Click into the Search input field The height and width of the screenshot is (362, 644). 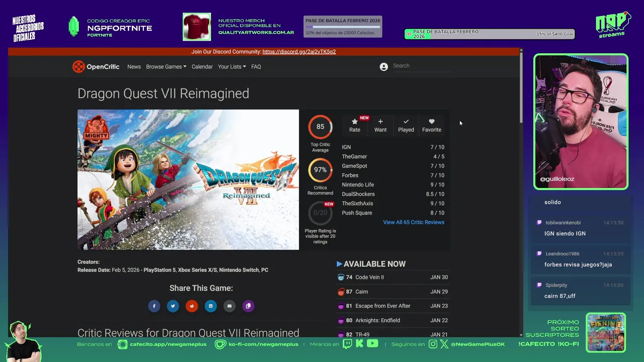coord(422,66)
